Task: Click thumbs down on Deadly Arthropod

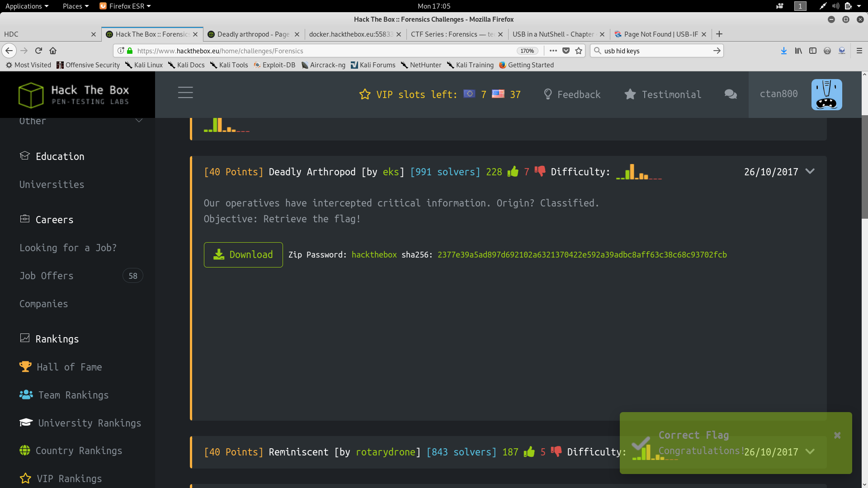Action: [x=540, y=171]
